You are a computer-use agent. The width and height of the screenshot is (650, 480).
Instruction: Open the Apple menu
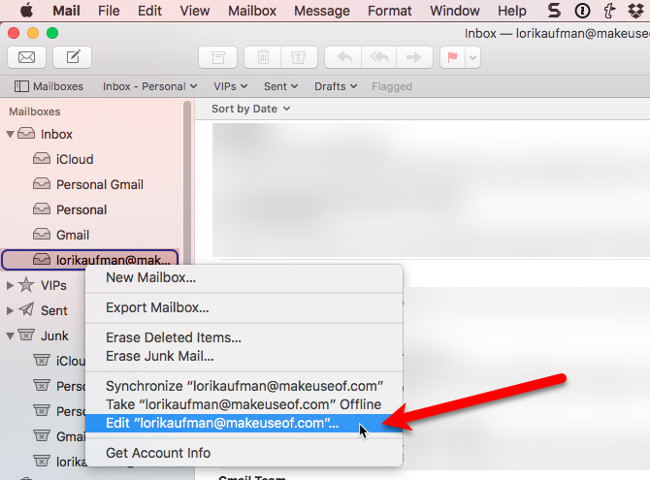pyautogui.click(x=27, y=10)
